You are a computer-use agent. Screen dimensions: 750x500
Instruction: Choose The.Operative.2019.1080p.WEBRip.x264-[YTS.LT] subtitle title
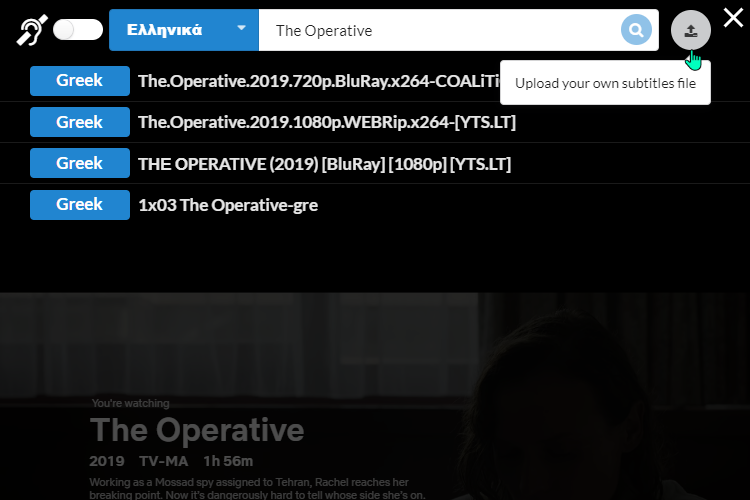(327, 122)
